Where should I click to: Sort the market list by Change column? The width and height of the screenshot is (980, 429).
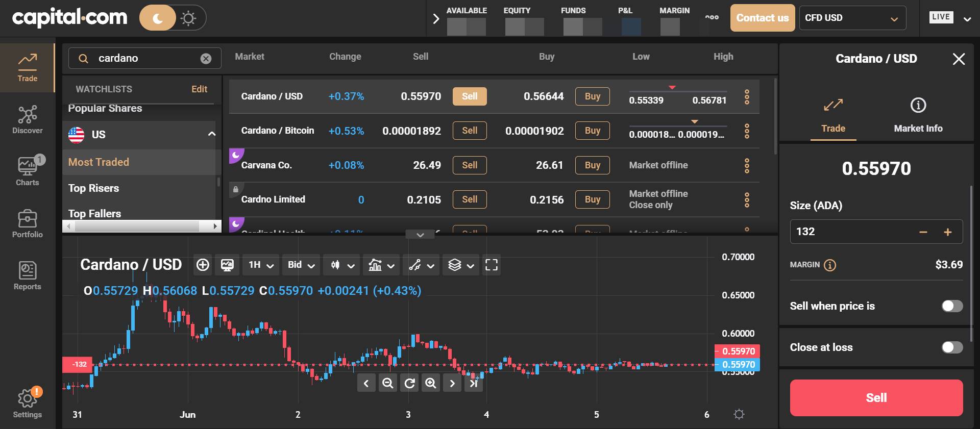(345, 57)
